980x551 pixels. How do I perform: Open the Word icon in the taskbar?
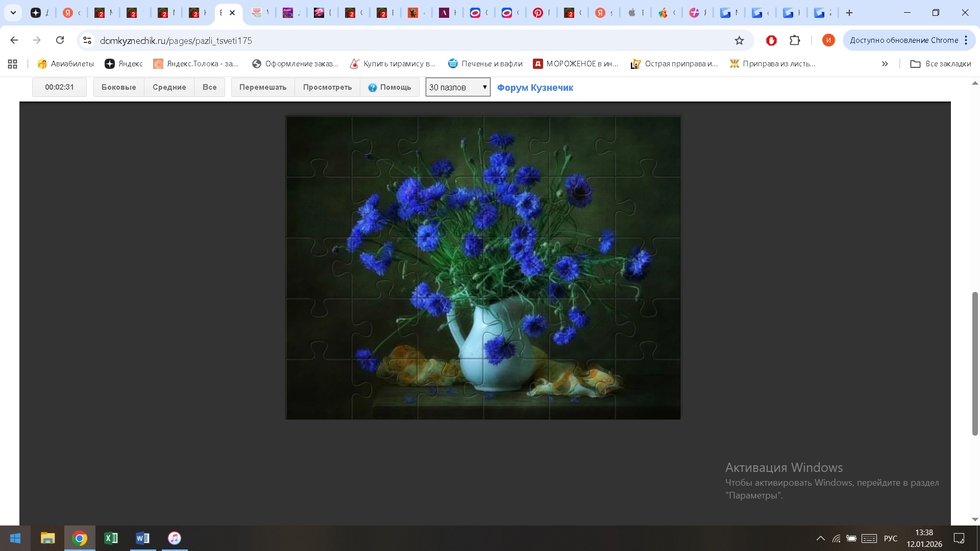tap(143, 538)
